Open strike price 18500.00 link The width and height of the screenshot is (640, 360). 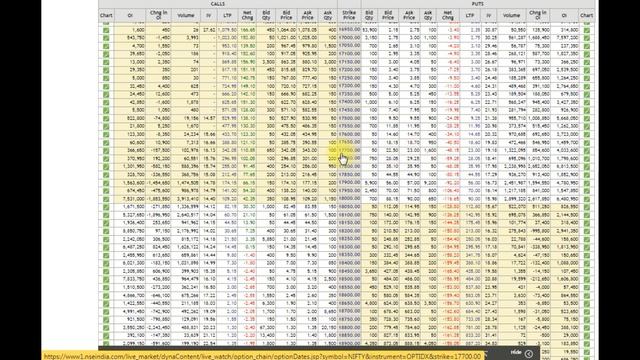click(349, 279)
